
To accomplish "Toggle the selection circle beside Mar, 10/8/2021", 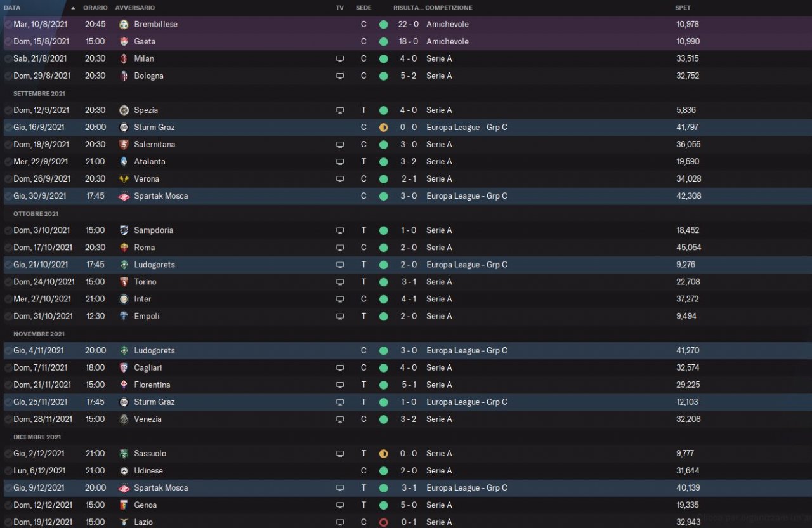I will coord(8,24).
